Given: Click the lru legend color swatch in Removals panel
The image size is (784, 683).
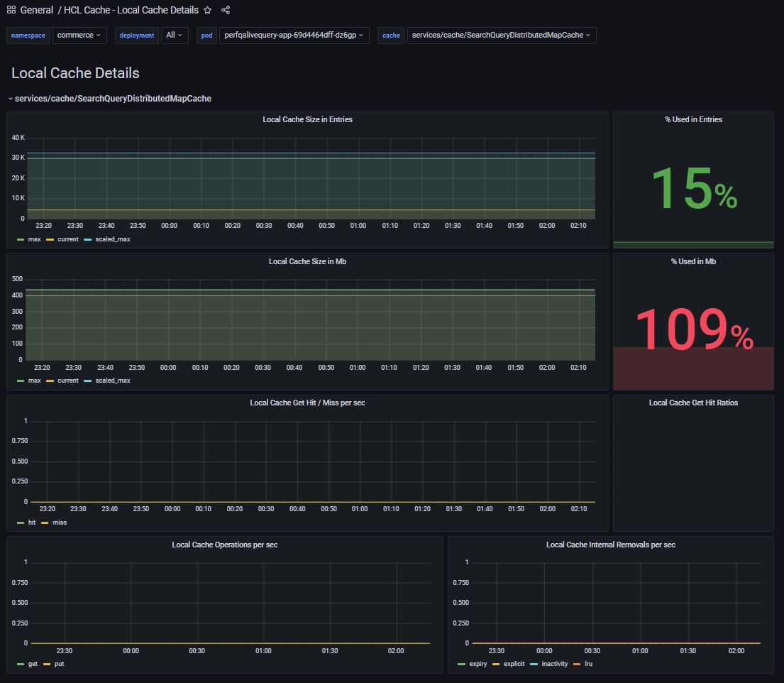Looking at the screenshot, I should pos(577,664).
